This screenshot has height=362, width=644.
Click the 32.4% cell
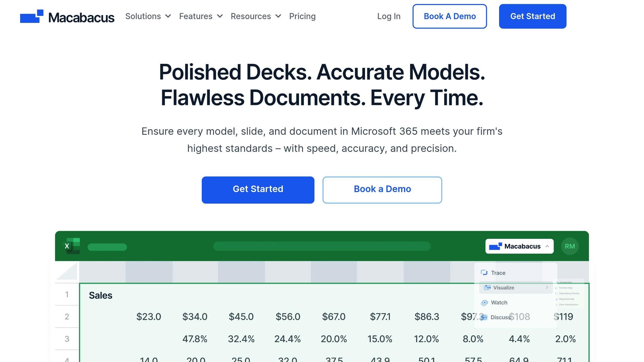coord(241,339)
